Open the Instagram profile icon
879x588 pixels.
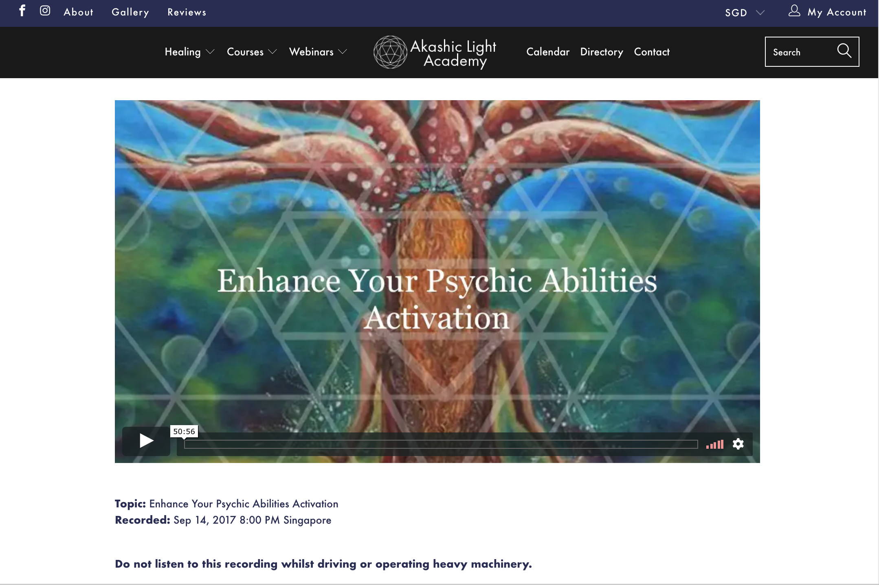point(45,11)
